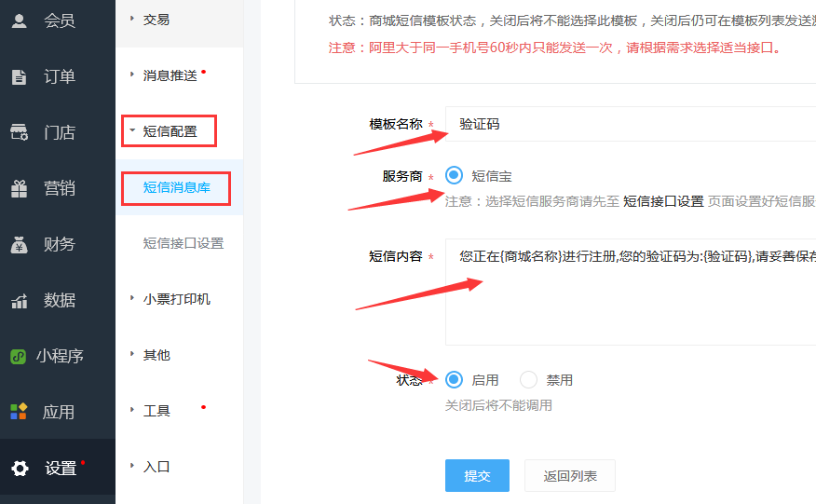Select the 启用 status radio button

454,380
